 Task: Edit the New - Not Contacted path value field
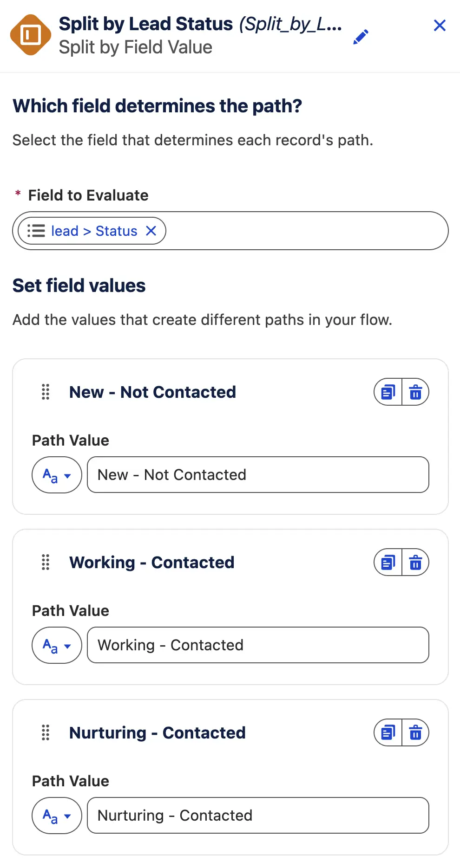coord(258,475)
